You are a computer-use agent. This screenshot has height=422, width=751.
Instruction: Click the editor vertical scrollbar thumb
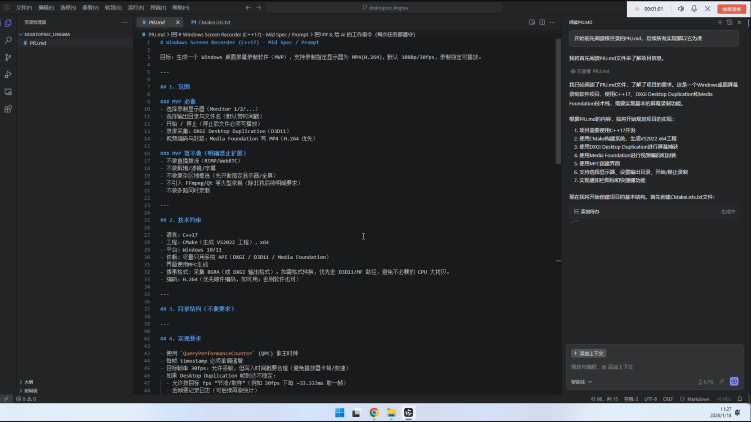click(558, 102)
